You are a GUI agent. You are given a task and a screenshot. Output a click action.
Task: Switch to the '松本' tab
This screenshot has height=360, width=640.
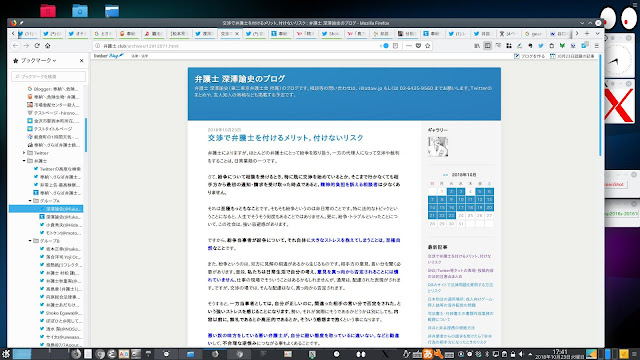[x=179, y=34]
